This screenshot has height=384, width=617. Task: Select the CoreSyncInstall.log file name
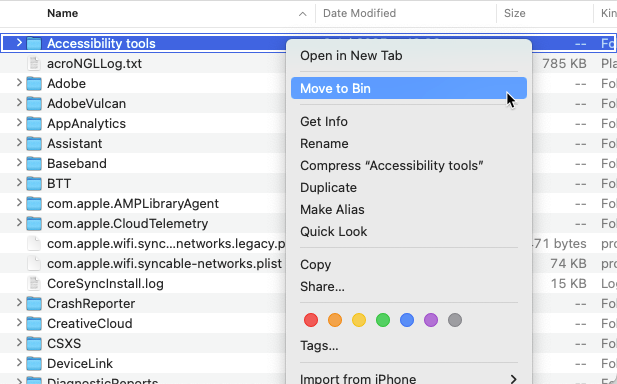[x=105, y=284]
